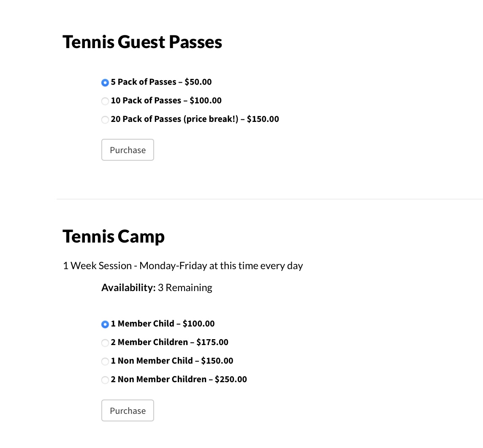Image resolution: width=483 pixels, height=448 pixels.
Task: Choose the 2 Member Children radio button
Action: (105, 343)
